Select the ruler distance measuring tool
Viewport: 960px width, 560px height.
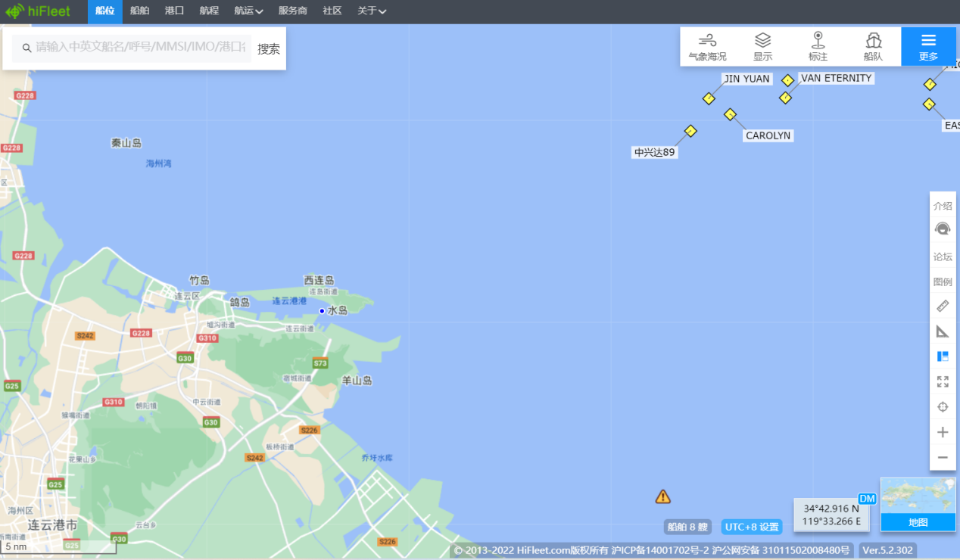click(x=943, y=306)
